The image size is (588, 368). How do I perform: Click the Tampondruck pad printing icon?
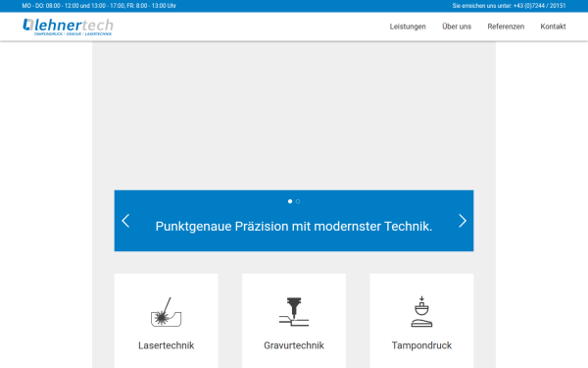tap(421, 312)
